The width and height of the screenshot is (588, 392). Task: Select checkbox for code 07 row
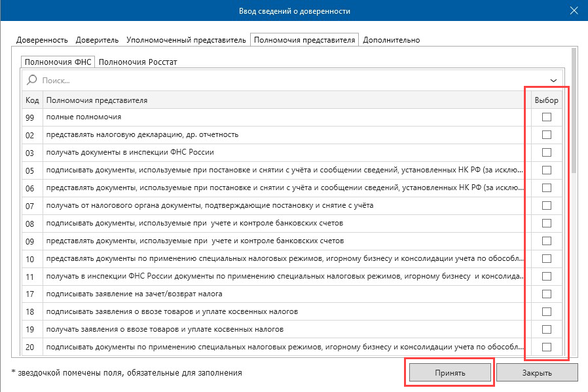coord(546,205)
